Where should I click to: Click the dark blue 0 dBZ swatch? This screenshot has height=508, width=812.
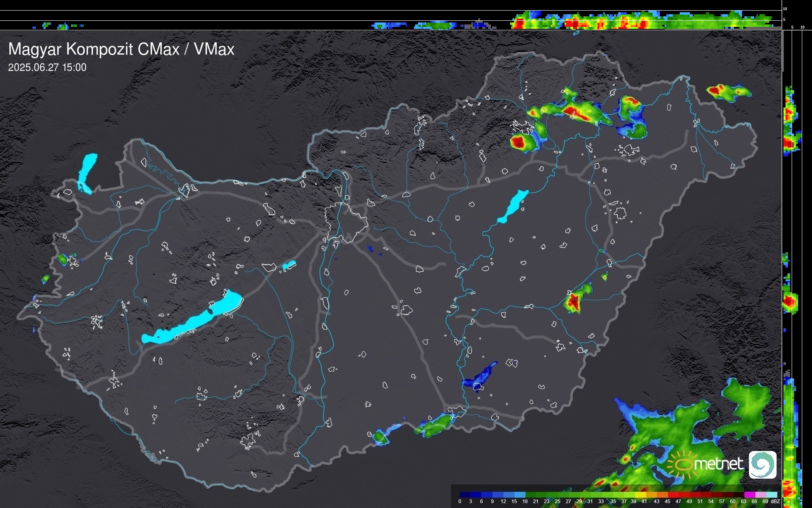coord(464,495)
